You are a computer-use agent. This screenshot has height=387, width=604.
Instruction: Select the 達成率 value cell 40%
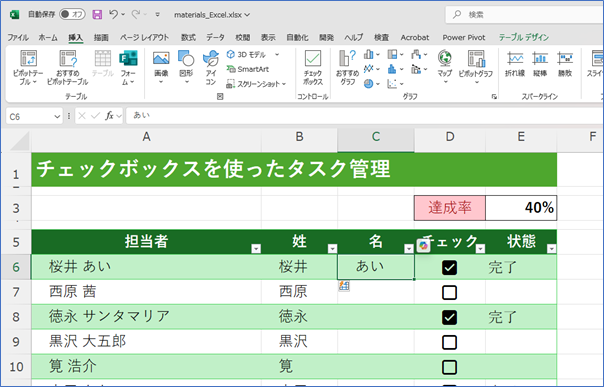[x=521, y=208]
